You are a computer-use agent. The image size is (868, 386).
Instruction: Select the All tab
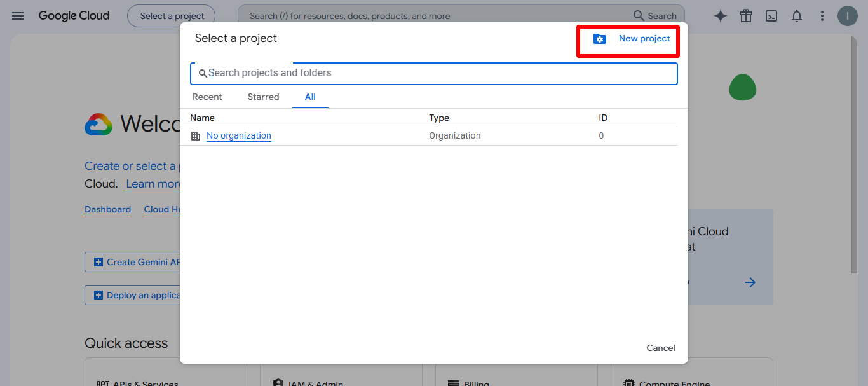pyautogui.click(x=310, y=97)
